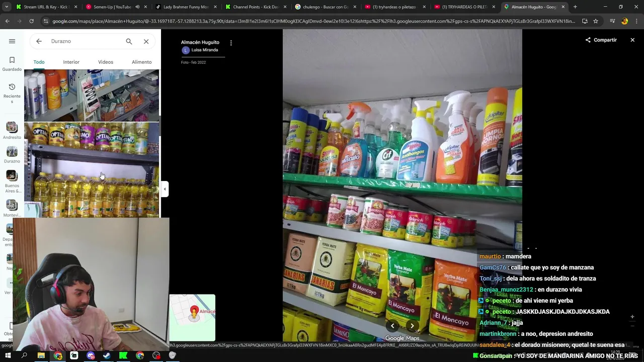Switch to Stream URL & Key Kick tab
Viewport: 644px width, 362px height.
(46, 7)
